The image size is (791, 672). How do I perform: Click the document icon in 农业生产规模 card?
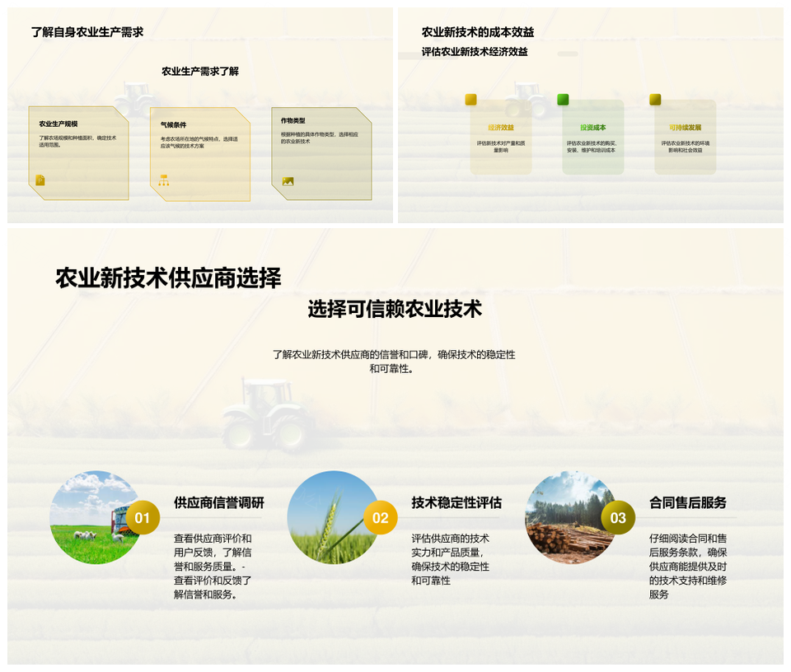[x=40, y=180]
